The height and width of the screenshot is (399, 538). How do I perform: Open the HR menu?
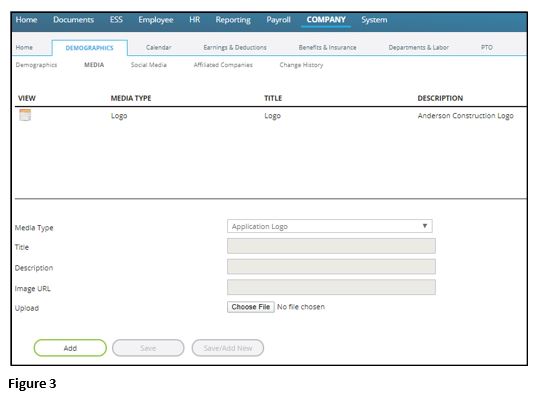tap(195, 20)
